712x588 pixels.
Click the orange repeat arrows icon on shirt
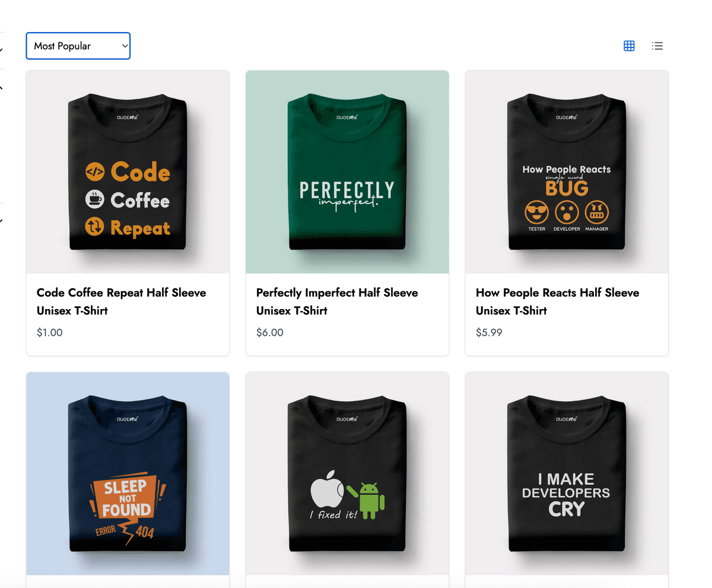click(95, 227)
